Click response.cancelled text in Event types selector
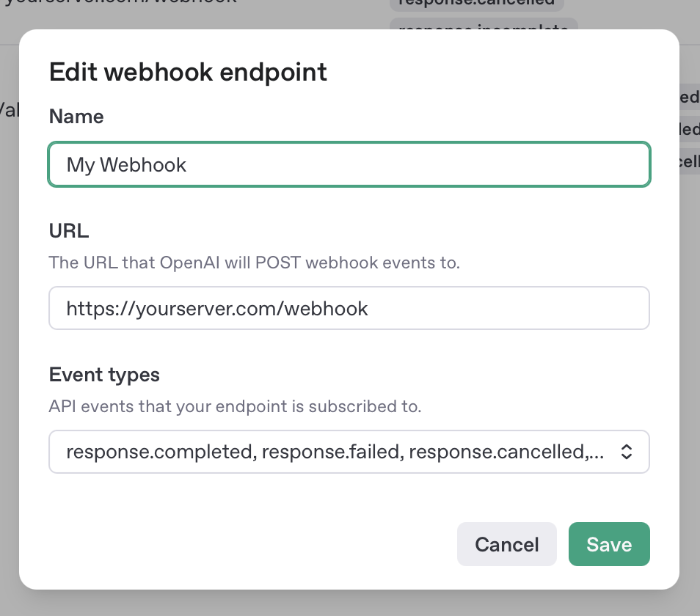The height and width of the screenshot is (616, 700). (x=498, y=452)
